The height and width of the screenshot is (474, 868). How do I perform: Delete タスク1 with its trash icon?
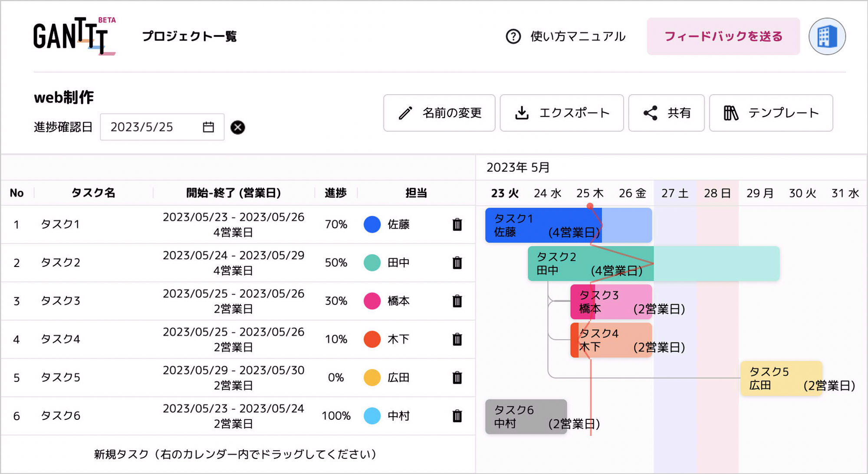[457, 224]
